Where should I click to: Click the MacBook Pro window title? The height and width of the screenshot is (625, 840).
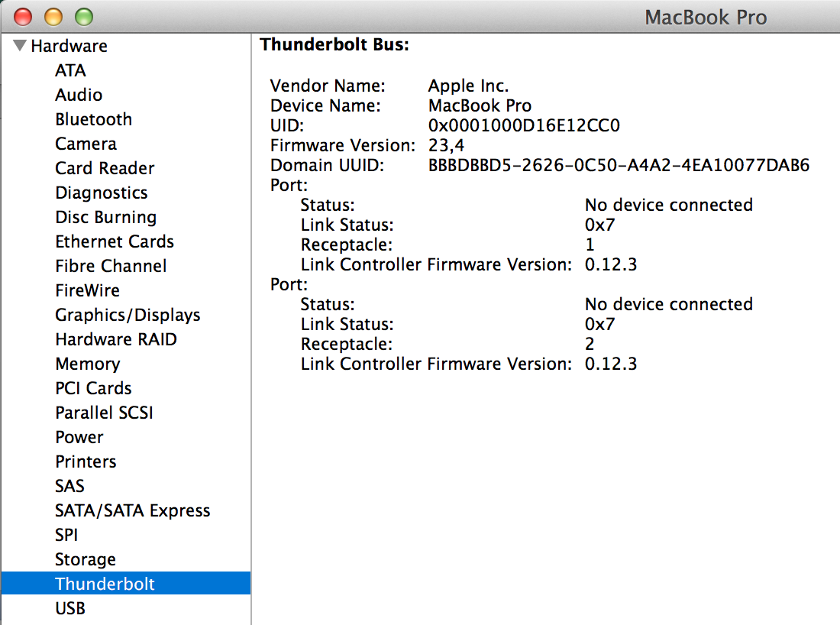(x=706, y=17)
